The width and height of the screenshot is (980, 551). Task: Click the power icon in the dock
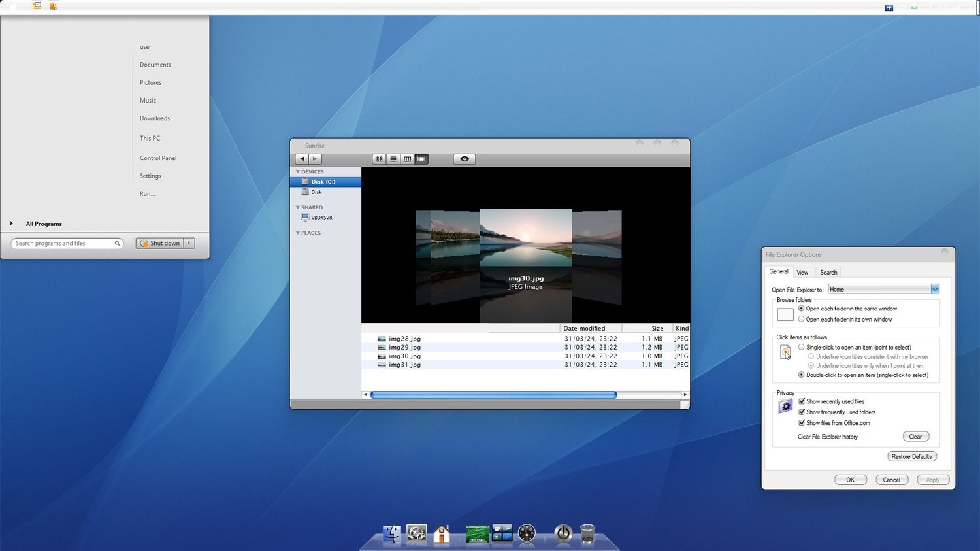(x=563, y=533)
